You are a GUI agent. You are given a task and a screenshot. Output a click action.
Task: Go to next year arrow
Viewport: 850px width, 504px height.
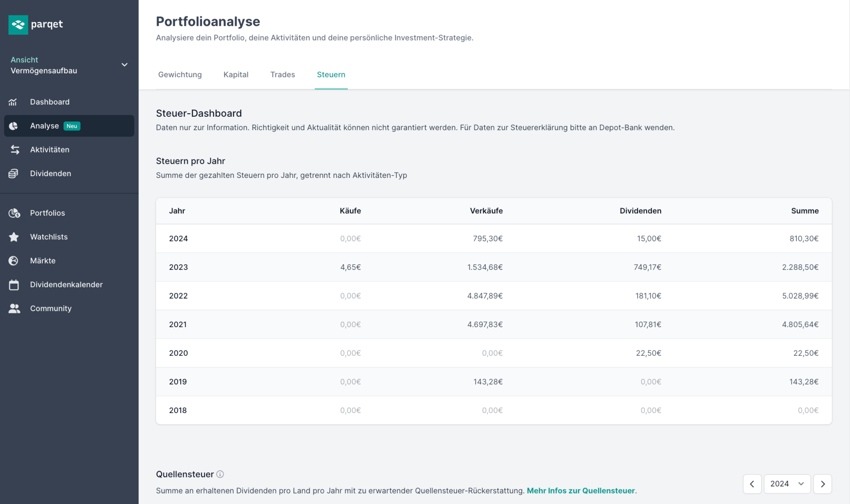822,484
